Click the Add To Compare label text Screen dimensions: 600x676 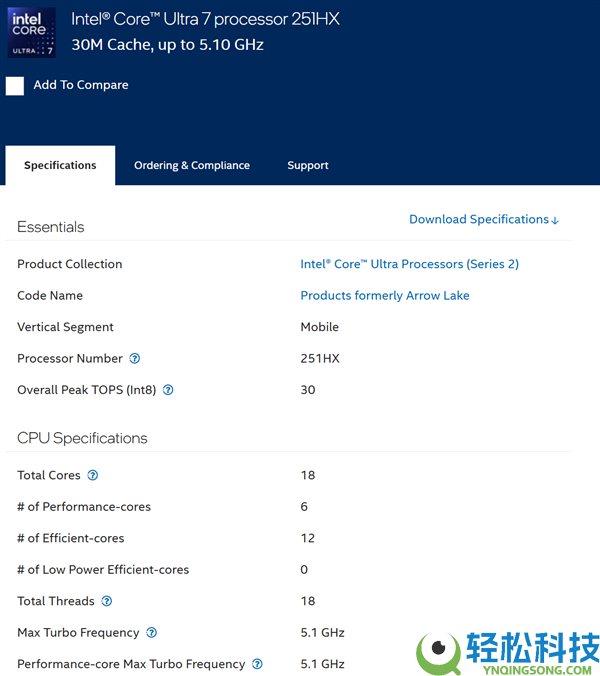point(81,85)
